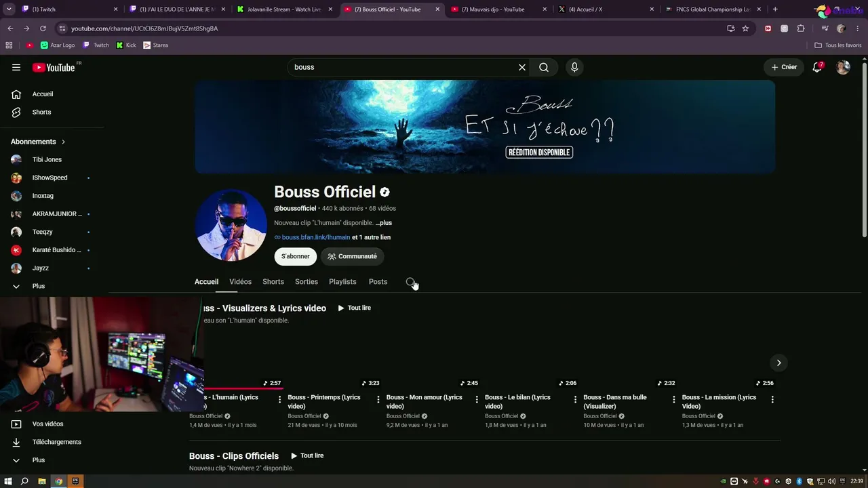Image resolution: width=868 pixels, height=488 pixels.
Task: Show next videos in Visualizers shelf
Action: tap(778, 363)
